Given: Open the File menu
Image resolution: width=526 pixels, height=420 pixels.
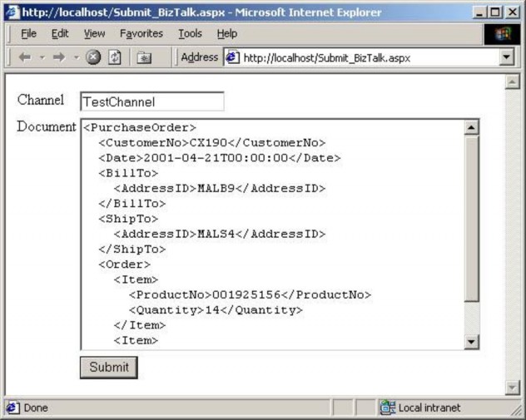Looking at the screenshot, I should 28,33.
